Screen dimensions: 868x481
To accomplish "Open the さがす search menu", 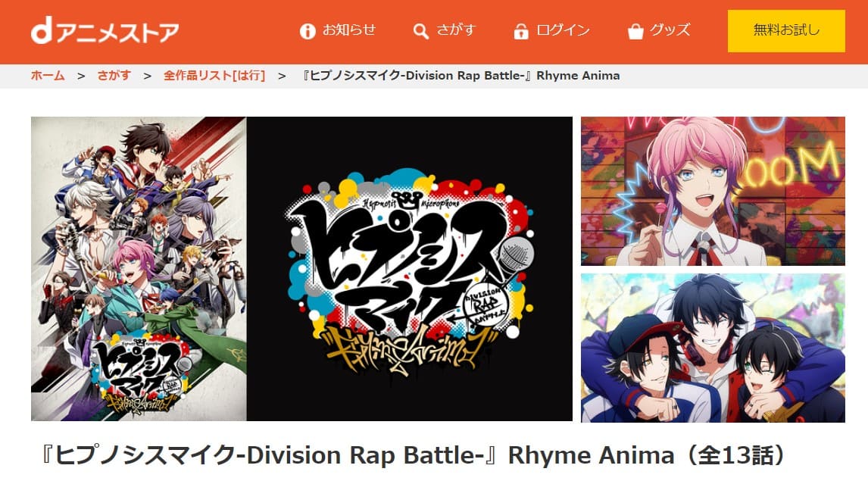I will 456,30.
